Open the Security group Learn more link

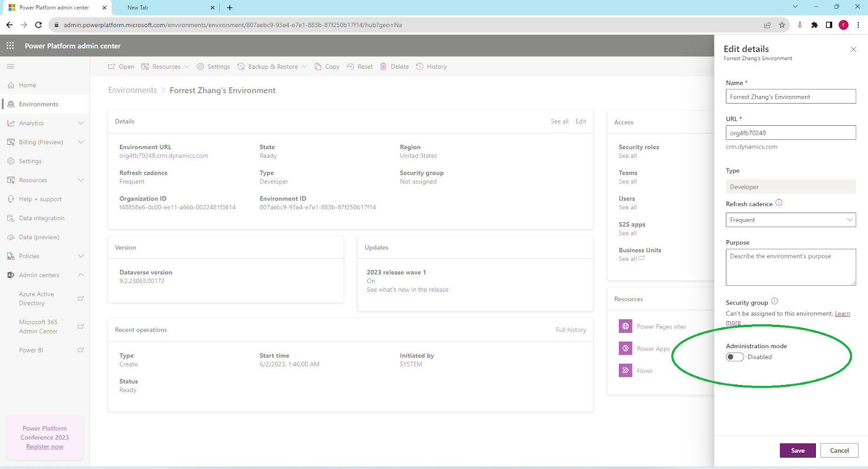click(843, 313)
